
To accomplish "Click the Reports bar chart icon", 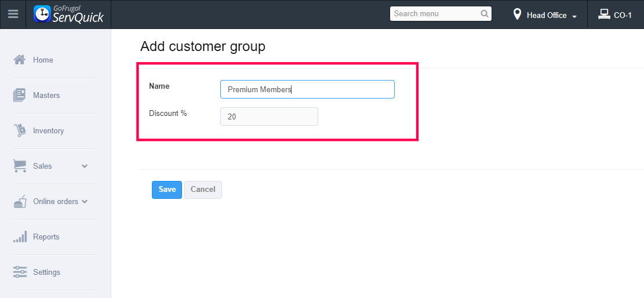I will tap(20, 237).
